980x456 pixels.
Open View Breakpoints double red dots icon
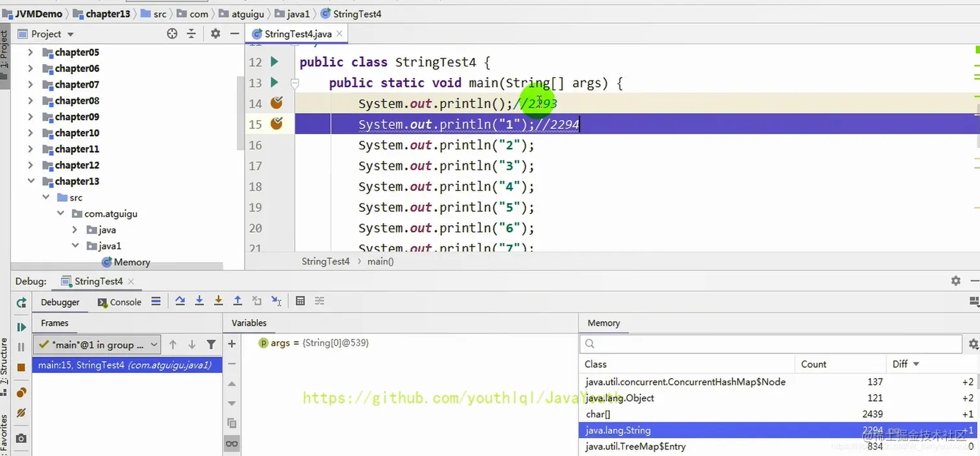click(21, 392)
